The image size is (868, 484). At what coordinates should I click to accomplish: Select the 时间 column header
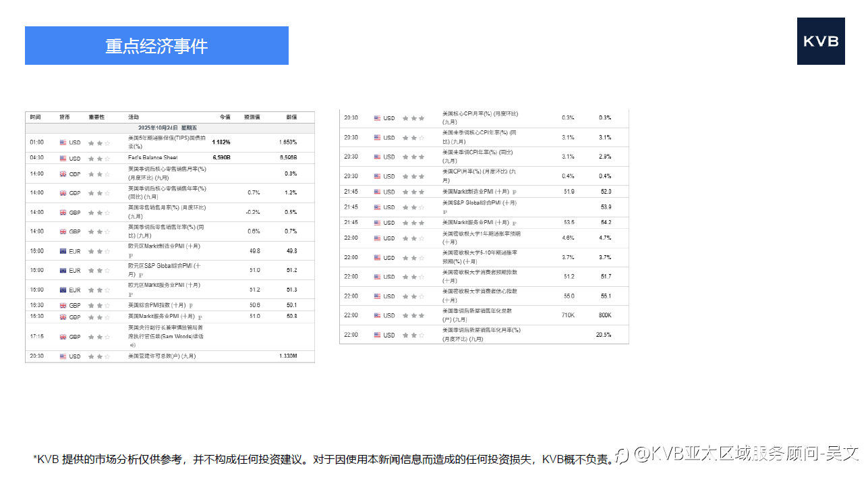point(35,117)
